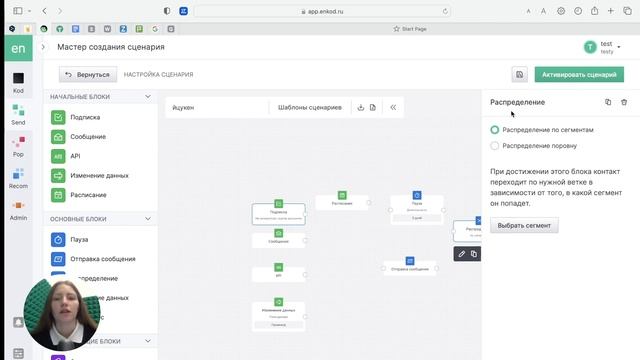Click the НАСТРОЙКА СЦЕНАРИЯ tab label
640x360 pixels.
(x=158, y=75)
